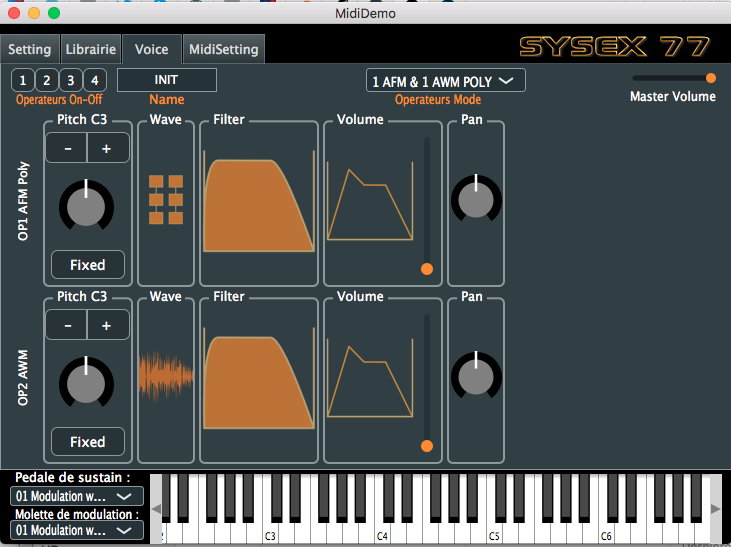Select the Voice tab
731x547 pixels.
click(x=152, y=49)
